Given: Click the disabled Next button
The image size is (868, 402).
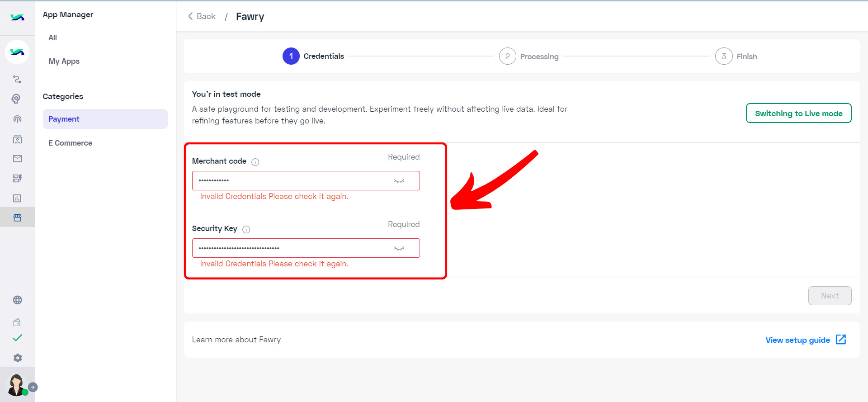Looking at the screenshot, I should [830, 296].
